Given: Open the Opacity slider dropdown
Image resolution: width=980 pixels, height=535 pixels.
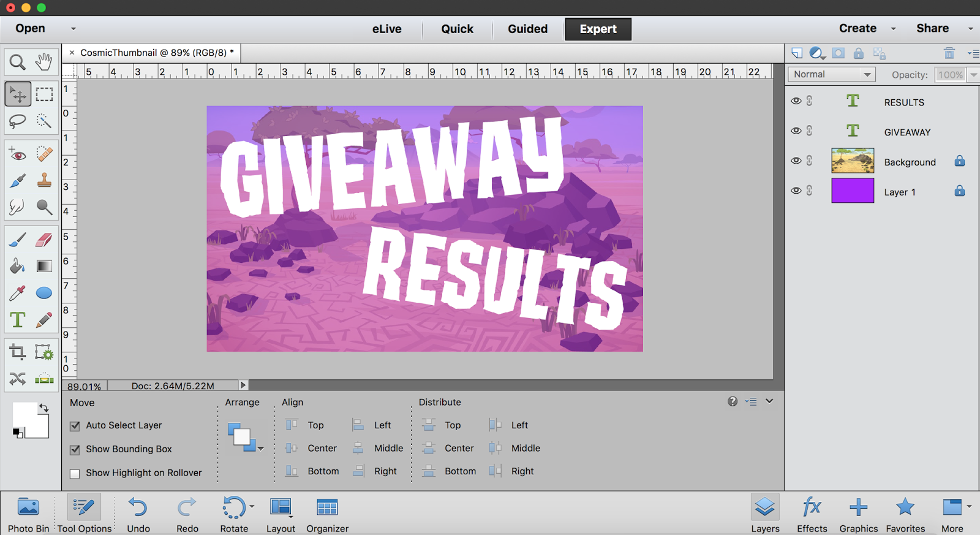Looking at the screenshot, I should 973,75.
